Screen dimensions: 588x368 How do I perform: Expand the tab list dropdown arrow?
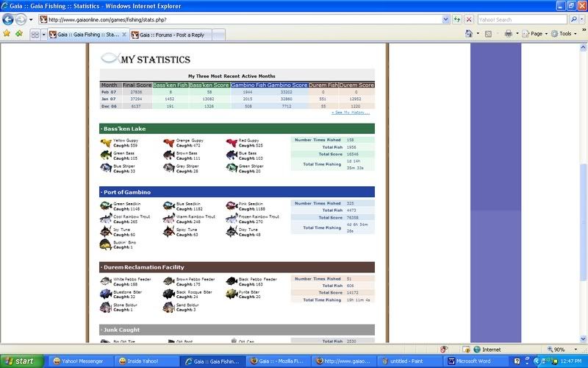click(43, 35)
